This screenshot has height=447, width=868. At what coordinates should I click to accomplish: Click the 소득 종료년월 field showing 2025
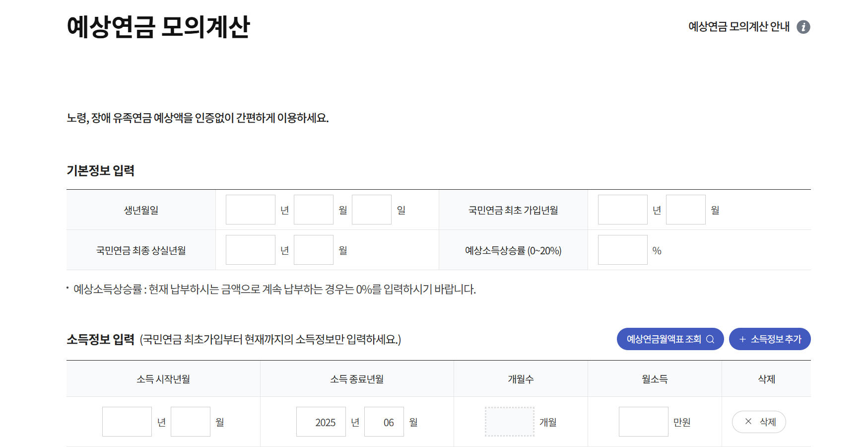321,421
